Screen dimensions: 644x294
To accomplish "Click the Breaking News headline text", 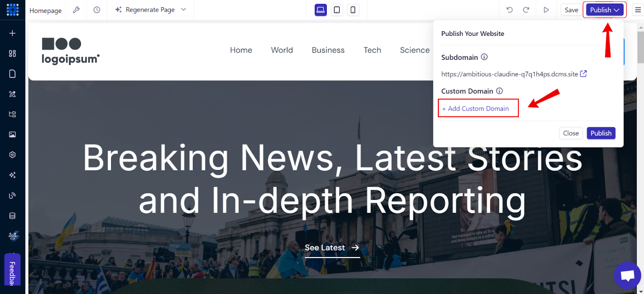I will [x=332, y=180].
